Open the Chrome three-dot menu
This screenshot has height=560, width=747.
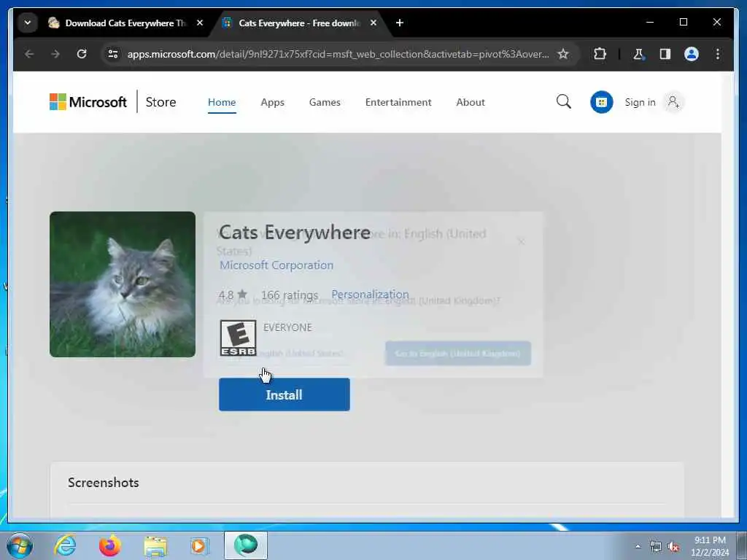pyautogui.click(x=718, y=54)
